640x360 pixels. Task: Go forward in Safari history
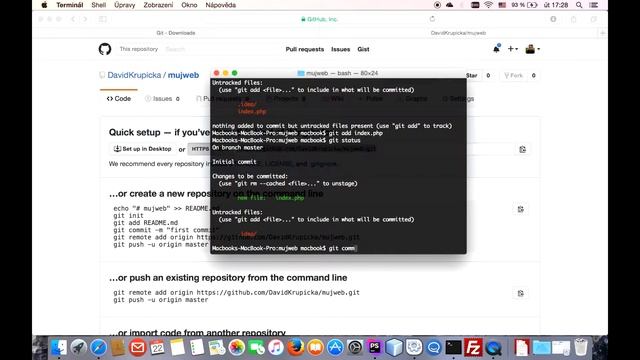85,19
